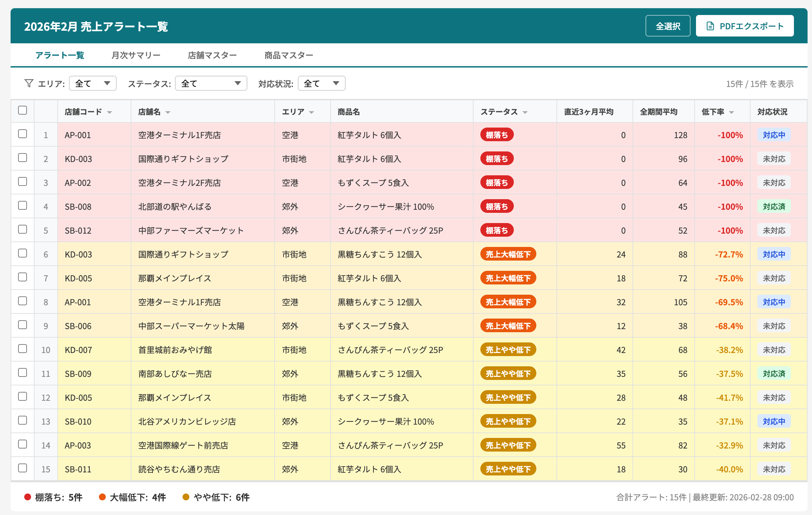
Task: Sort by 店舗コード column arrow
Action: coord(110,112)
